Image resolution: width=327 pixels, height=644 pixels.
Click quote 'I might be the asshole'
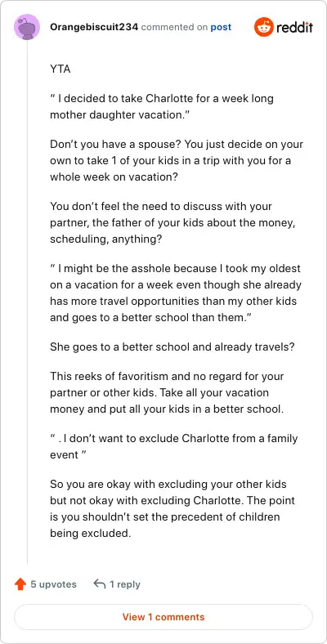[176, 293]
